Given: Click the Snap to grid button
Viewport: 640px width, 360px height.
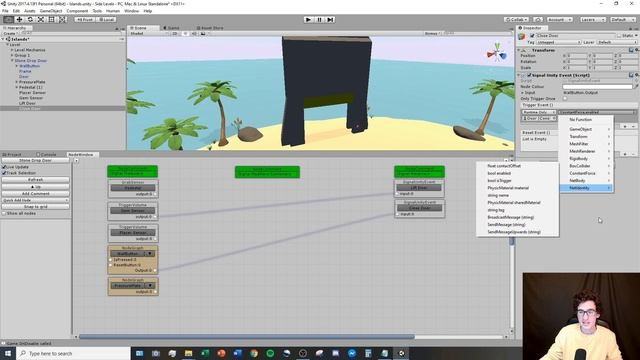Looking at the screenshot, I should pos(36,207).
